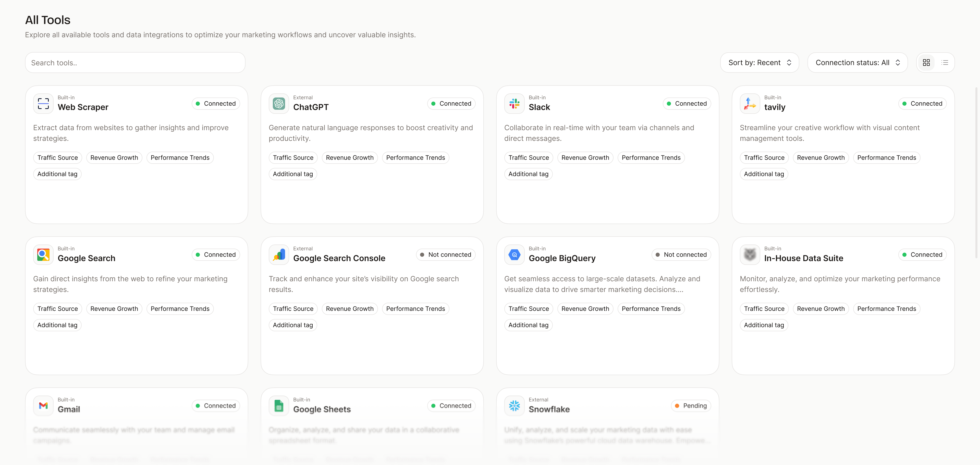Image resolution: width=980 pixels, height=465 pixels.
Task: Click the Traffic Source tag on Web Scraper
Action: [x=57, y=157]
